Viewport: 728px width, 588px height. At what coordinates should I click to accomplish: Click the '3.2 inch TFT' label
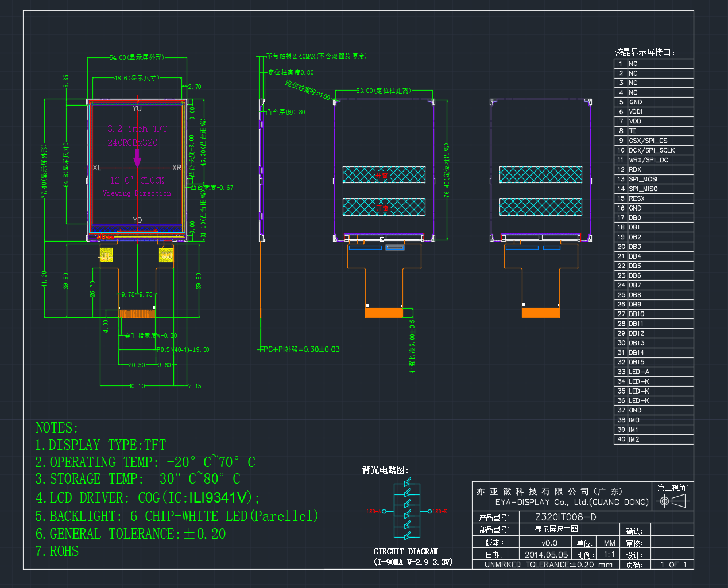137,129
